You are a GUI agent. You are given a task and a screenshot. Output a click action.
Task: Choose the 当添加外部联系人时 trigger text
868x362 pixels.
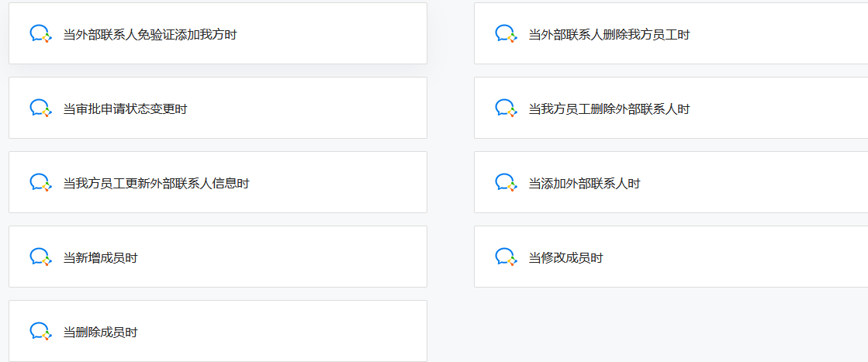[585, 183]
